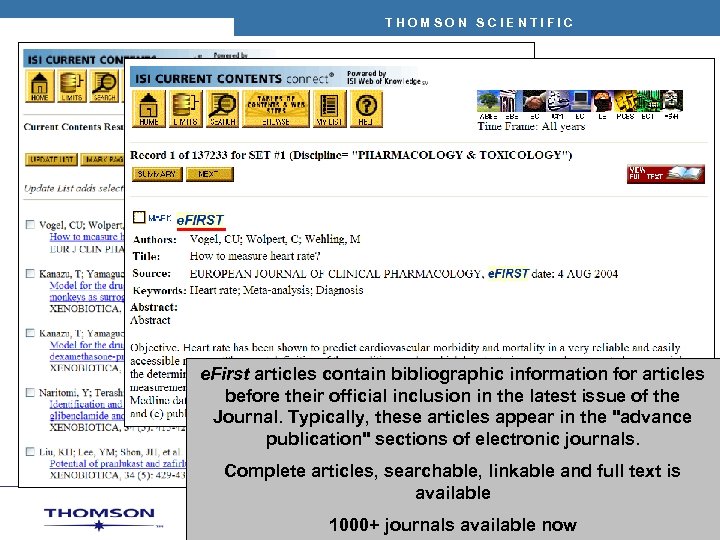Image resolution: width=720 pixels, height=540 pixels.
Task: Open the eFIRST underlined logo link
Action: 201,221
